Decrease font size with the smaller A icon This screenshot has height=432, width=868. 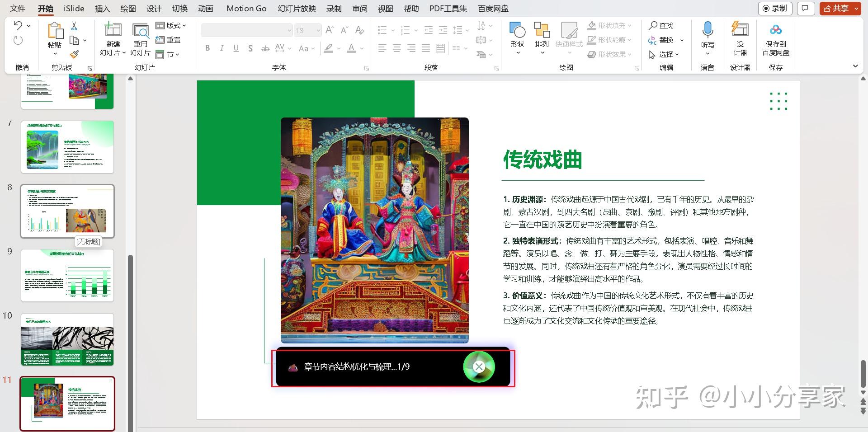point(344,30)
